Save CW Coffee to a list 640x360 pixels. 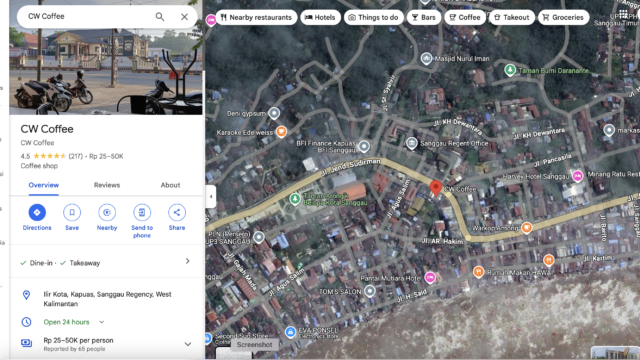pos(72,218)
